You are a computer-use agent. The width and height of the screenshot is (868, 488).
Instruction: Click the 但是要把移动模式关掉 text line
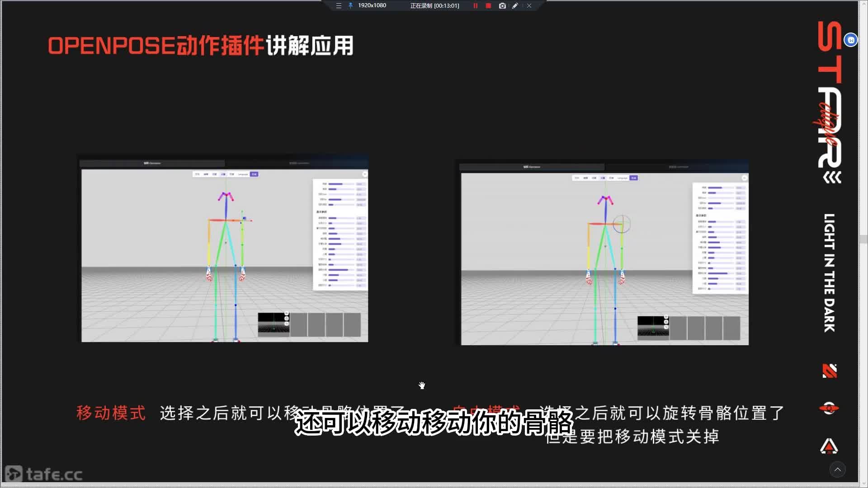pos(632,436)
